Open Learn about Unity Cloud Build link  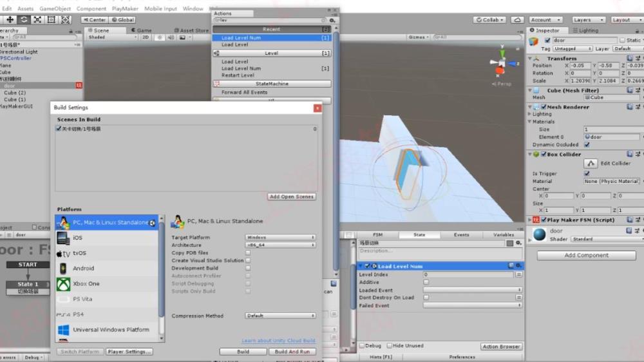(278, 341)
